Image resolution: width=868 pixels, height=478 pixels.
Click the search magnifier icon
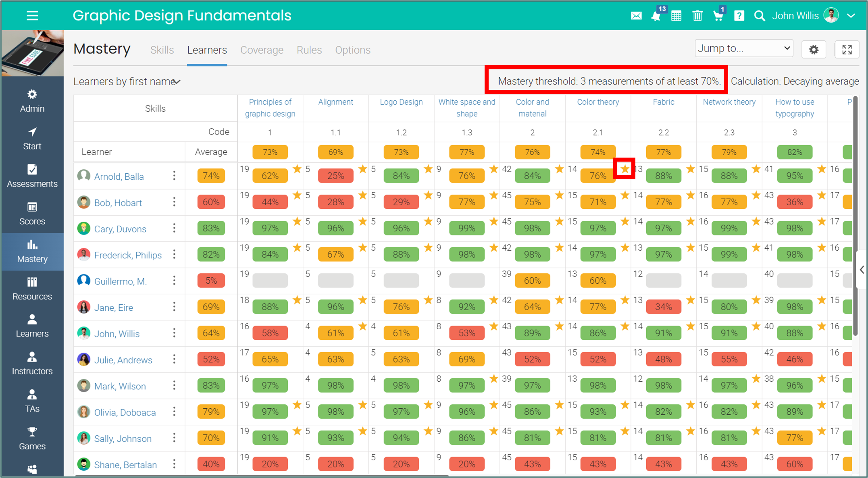[x=760, y=16]
